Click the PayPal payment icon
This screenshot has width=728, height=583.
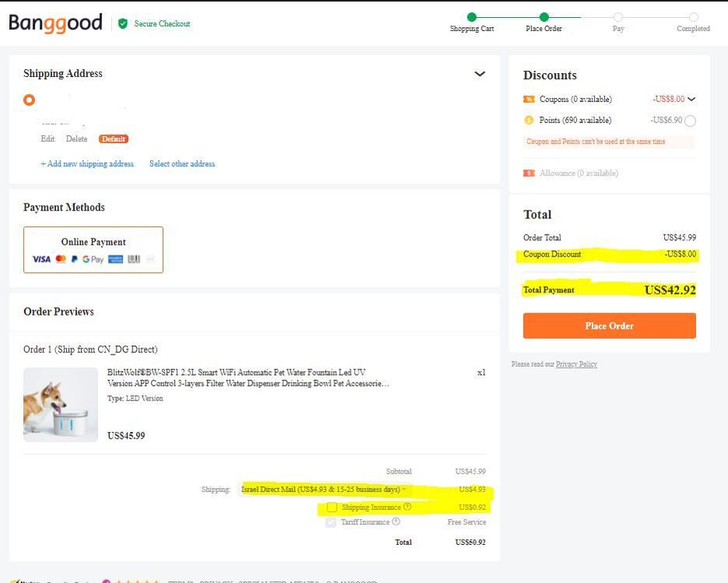point(75,259)
